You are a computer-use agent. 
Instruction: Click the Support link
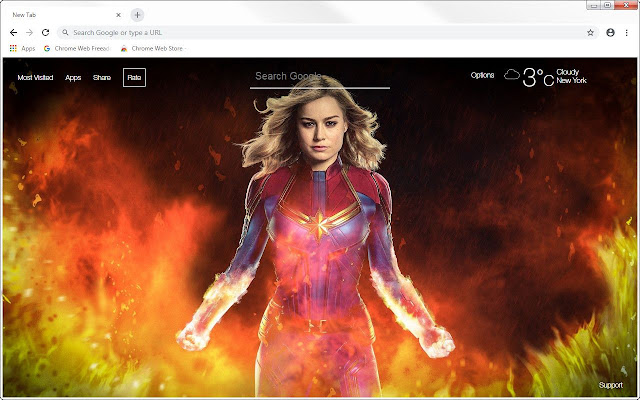tap(611, 385)
